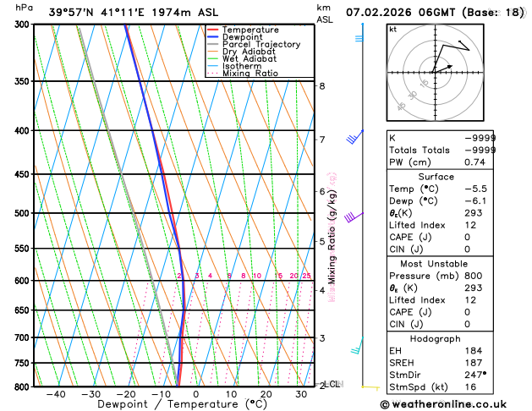The image size is (532, 411).
Task: Click the StmSpd (kt) value 16
Action: coord(470,387)
